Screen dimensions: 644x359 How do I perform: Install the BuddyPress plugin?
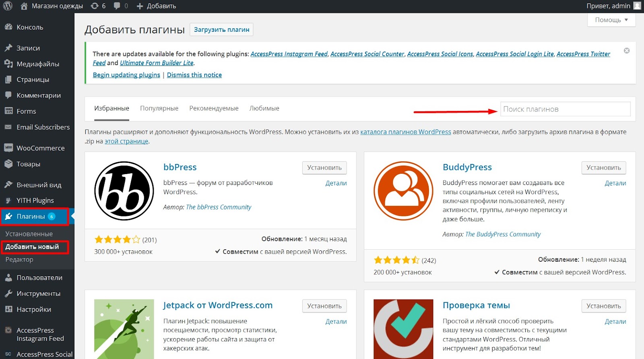coord(603,168)
